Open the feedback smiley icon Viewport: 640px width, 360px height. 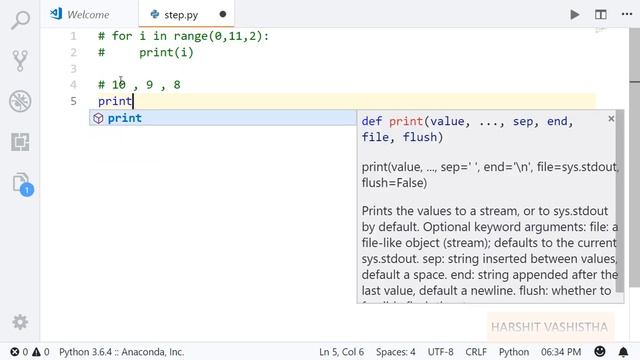click(x=600, y=351)
